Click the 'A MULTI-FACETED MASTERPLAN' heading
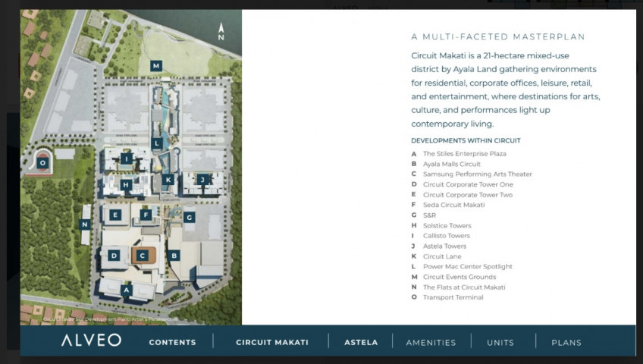Screen dimensions: 643x364 coord(498,37)
